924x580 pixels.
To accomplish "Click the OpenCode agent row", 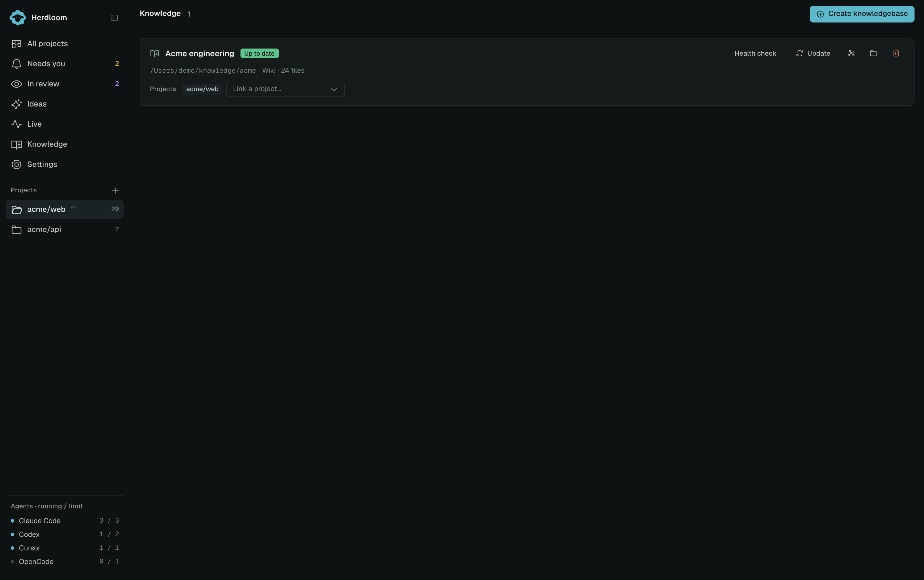I will 65,562.
